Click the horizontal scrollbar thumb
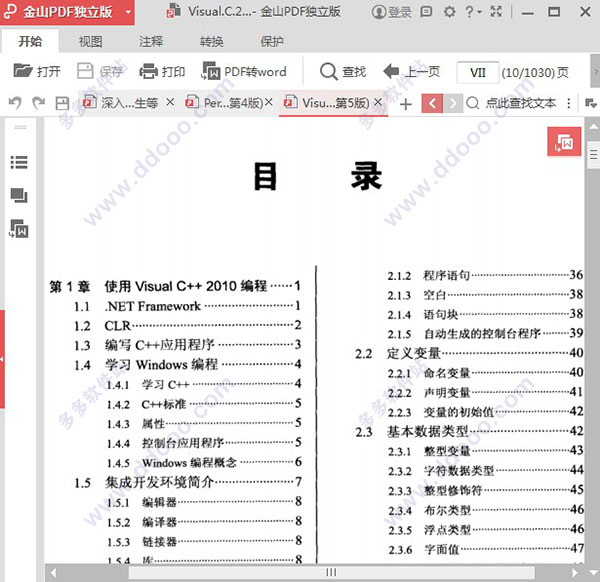 331,573
